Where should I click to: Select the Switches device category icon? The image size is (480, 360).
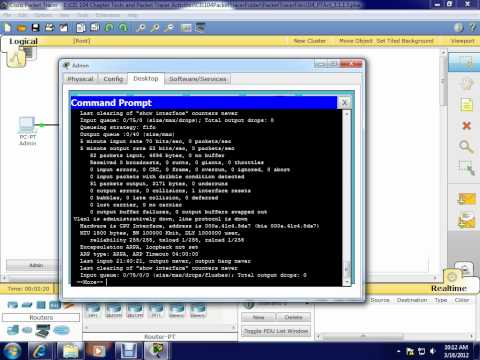pos(27,304)
